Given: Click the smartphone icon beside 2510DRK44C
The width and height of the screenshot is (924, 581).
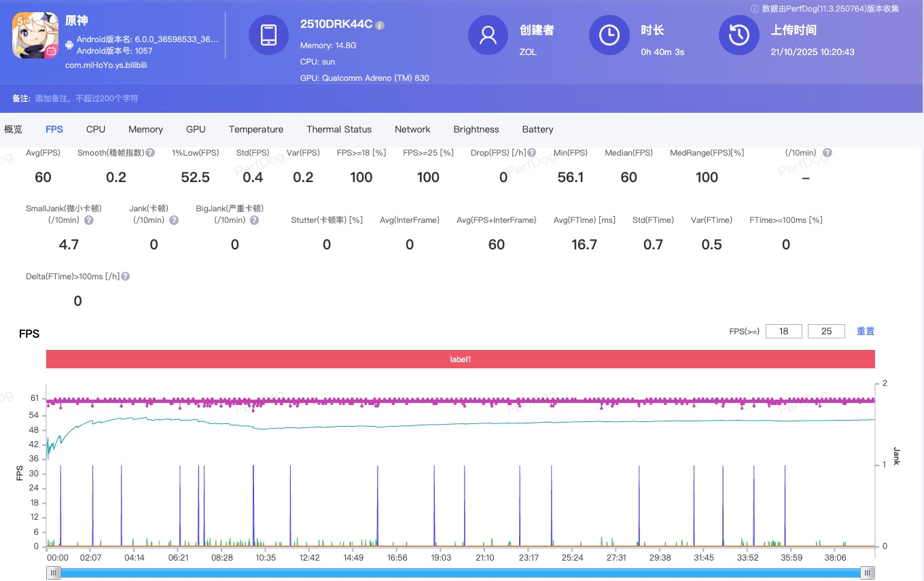Looking at the screenshot, I should tap(269, 35).
